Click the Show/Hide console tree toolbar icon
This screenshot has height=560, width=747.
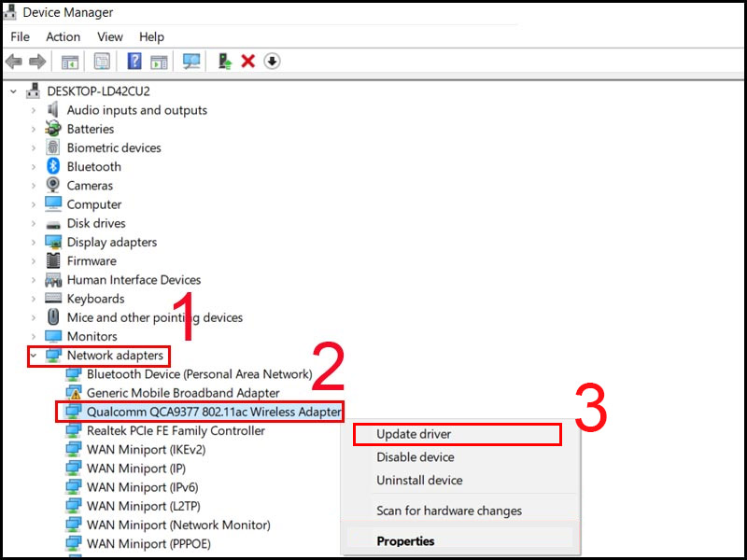(69, 62)
